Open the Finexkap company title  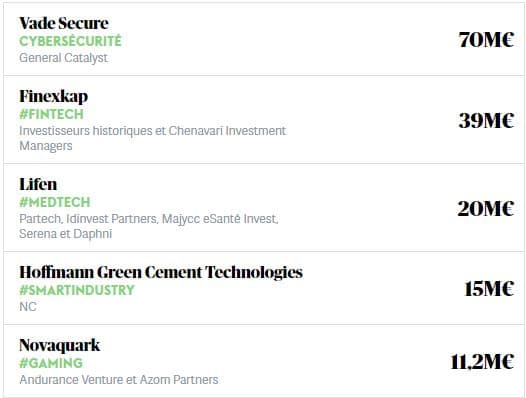[x=54, y=96]
